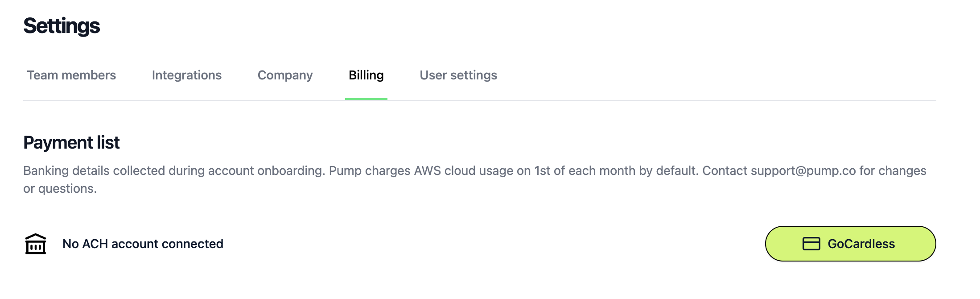Click the green underline beneath Billing

click(x=366, y=99)
